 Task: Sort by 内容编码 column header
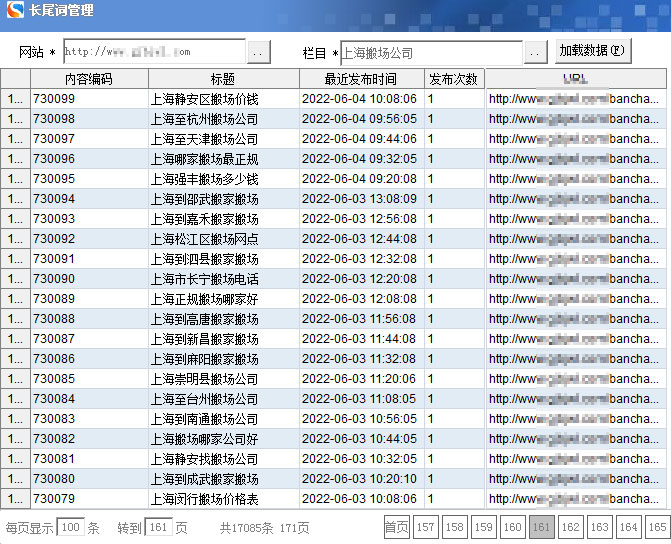[89, 79]
